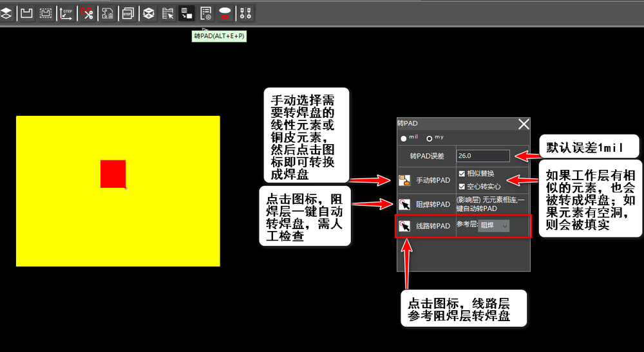Open the list settings gear icon

coord(206,14)
